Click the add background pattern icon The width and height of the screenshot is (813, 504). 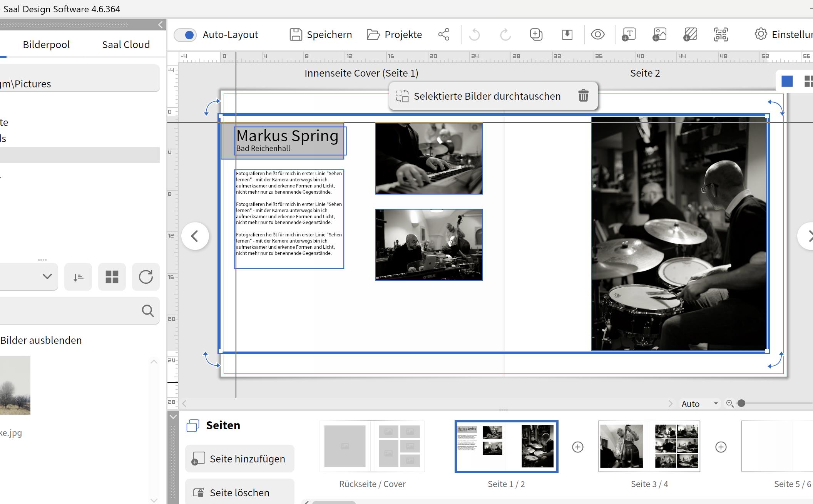click(x=690, y=35)
